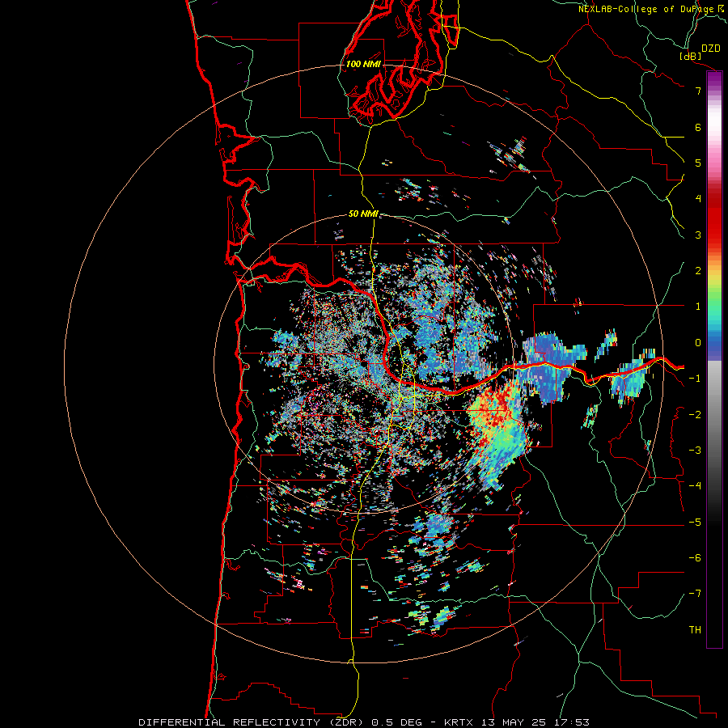Click the positive 7 value on the color scale
Viewport: 728px width, 728px height.
click(698, 91)
